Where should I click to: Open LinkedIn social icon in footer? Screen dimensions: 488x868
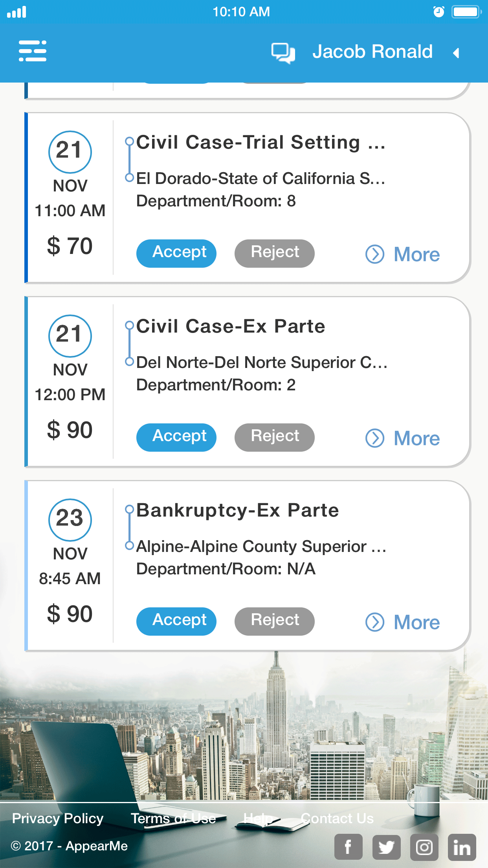[x=462, y=847]
